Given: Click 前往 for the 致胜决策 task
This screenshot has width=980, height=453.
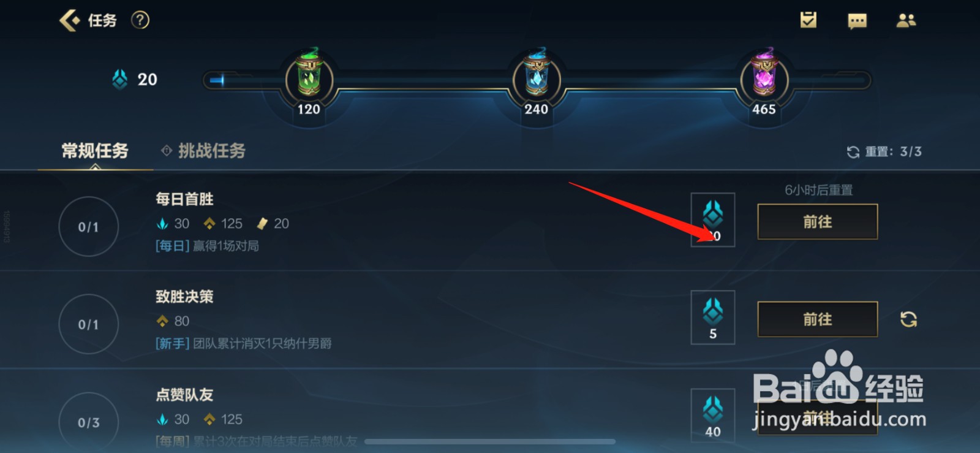Looking at the screenshot, I should (x=818, y=319).
